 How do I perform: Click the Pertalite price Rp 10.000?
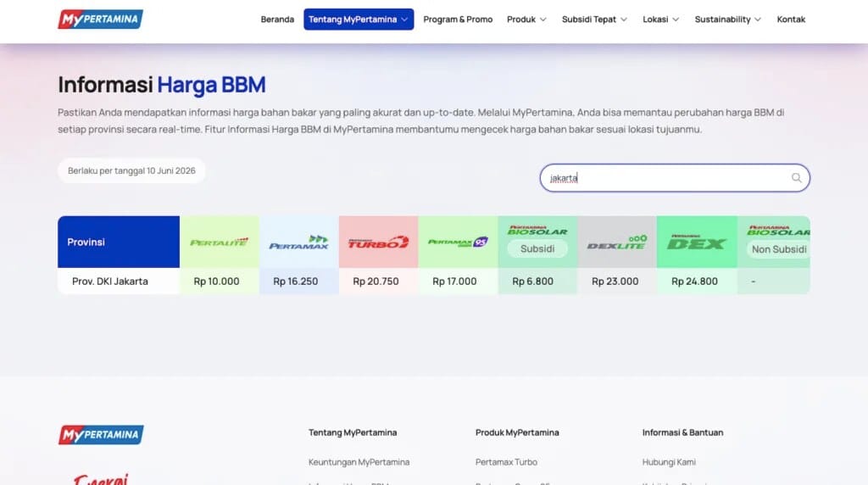click(x=216, y=282)
